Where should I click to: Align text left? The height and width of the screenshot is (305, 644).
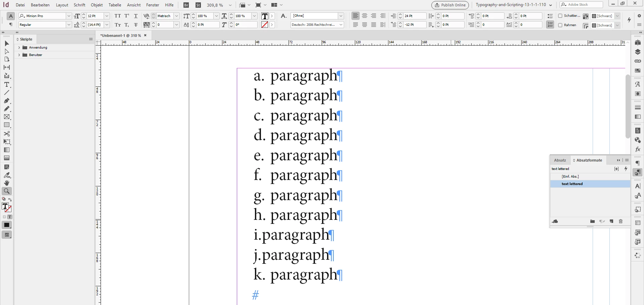(x=356, y=16)
